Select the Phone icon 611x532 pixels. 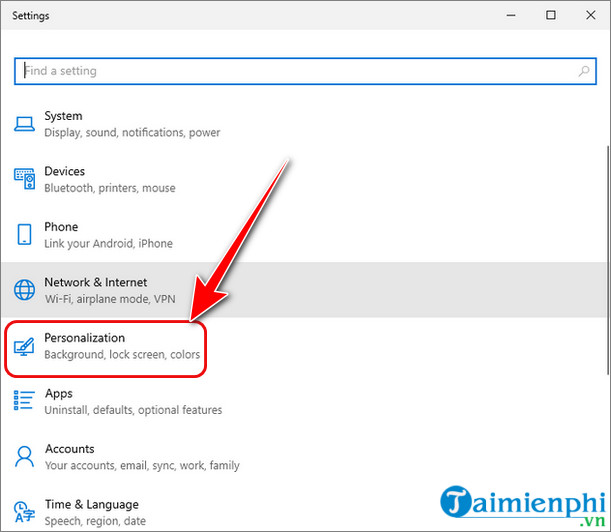[x=24, y=234]
